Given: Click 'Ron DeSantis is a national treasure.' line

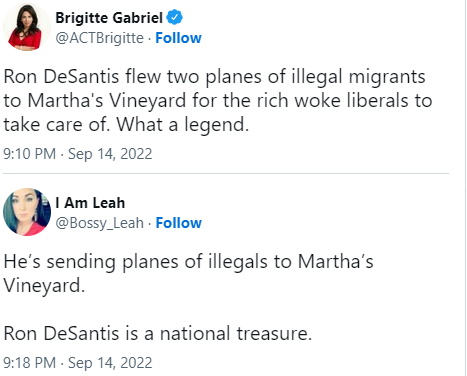Looking at the screenshot, I should pos(158,333).
